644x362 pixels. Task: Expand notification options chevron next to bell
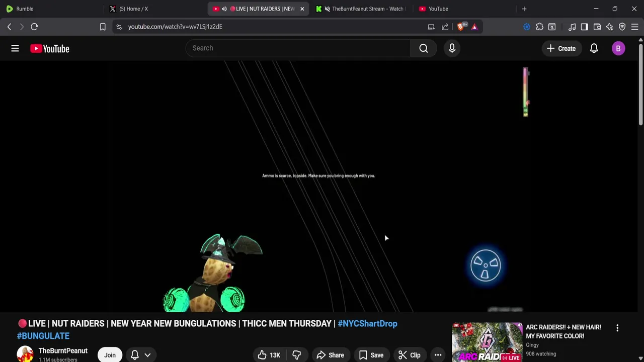pos(147,355)
